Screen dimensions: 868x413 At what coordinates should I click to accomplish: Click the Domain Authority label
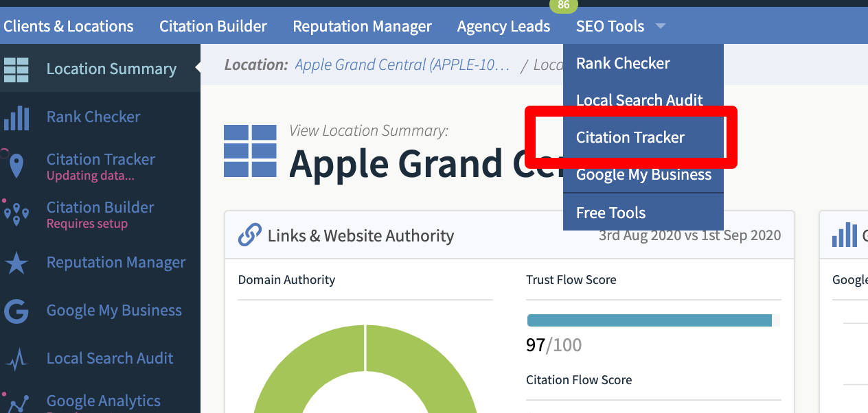(x=286, y=280)
